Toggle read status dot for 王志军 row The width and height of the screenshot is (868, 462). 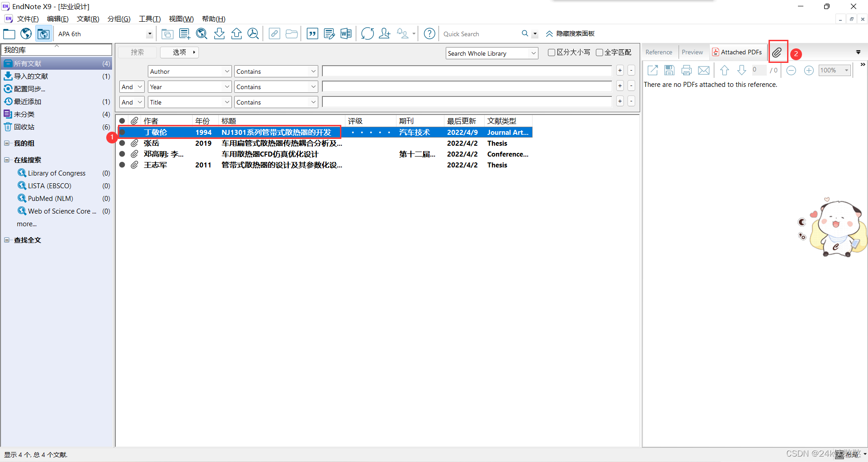[x=122, y=165]
